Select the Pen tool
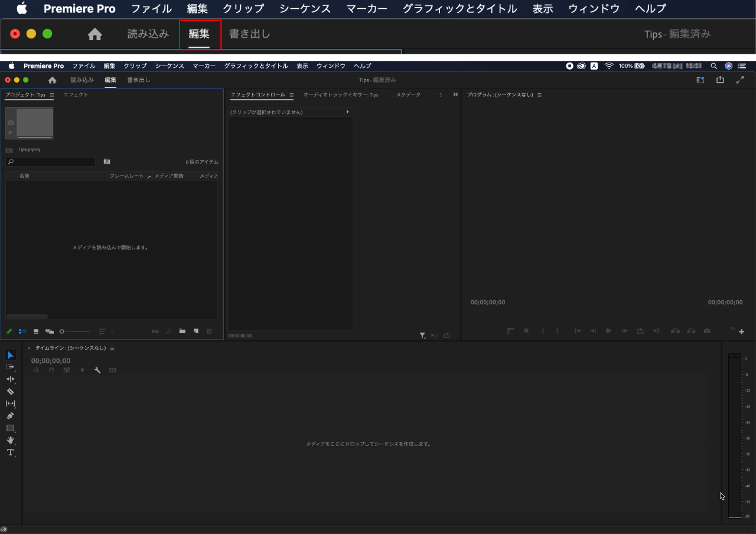Screen dimensions: 756x534 point(11,416)
